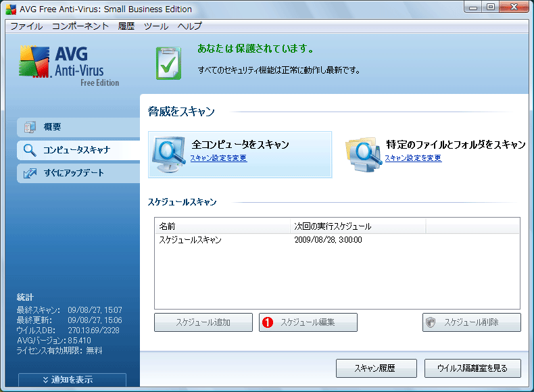Click the あなたは保護されています。 status heading
The image size is (534, 392).
click(256, 49)
